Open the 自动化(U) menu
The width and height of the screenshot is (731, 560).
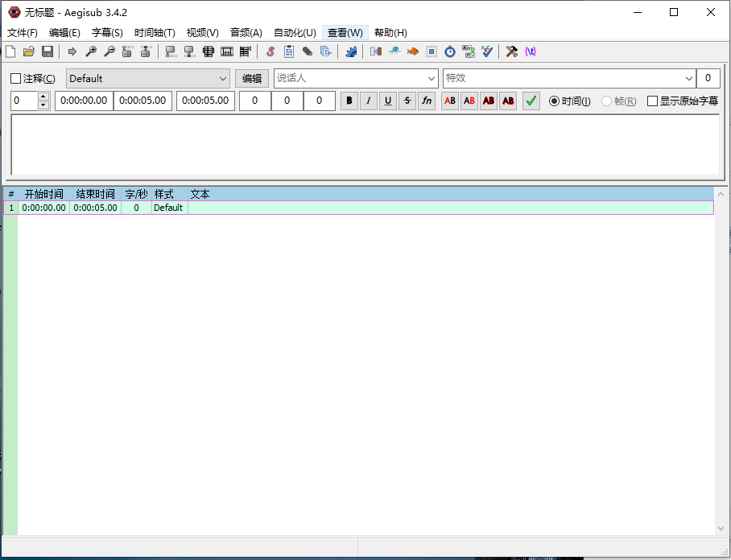pos(295,33)
